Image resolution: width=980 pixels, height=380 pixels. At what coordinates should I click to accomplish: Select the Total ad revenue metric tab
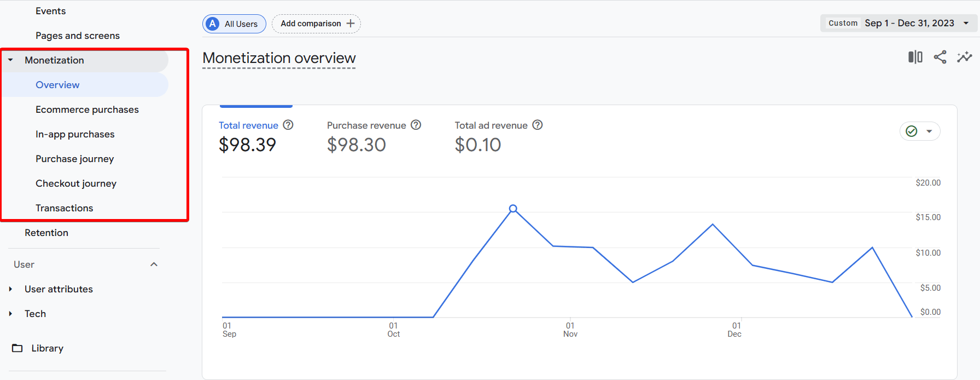pyautogui.click(x=499, y=135)
